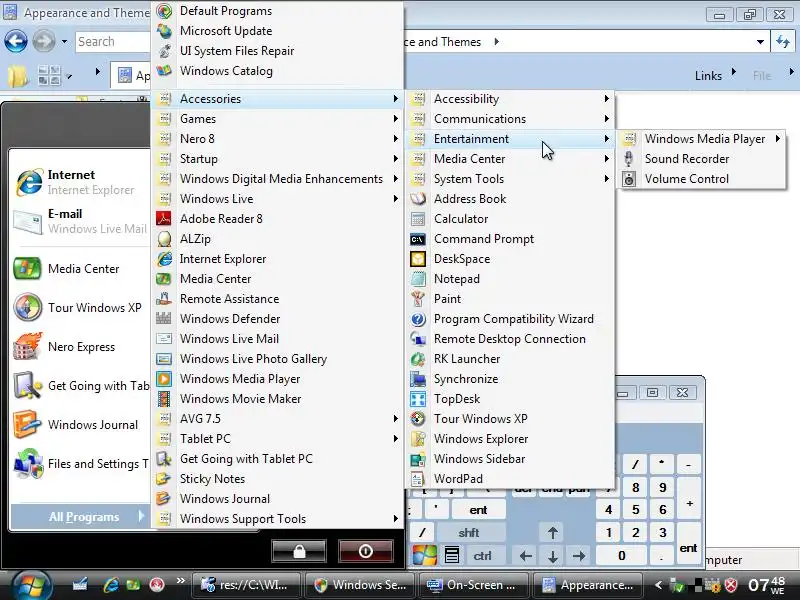
Task: Launch Calculator from Accessories menu
Action: point(509,219)
